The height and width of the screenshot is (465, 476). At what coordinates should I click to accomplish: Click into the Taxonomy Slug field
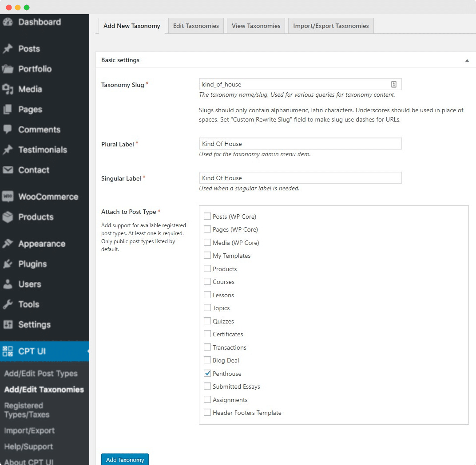(300, 84)
